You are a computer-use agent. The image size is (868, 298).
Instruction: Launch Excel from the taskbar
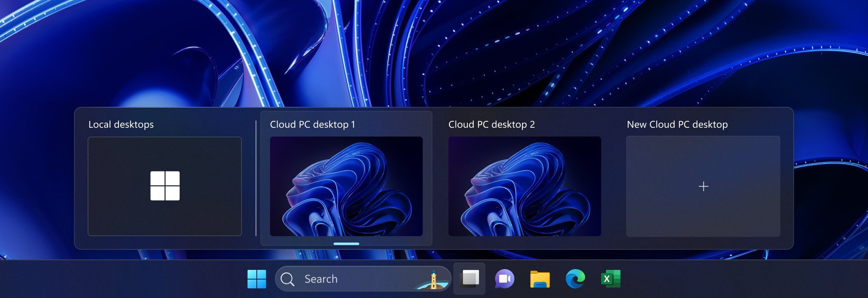pyautogui.click(x=610, y=279)
